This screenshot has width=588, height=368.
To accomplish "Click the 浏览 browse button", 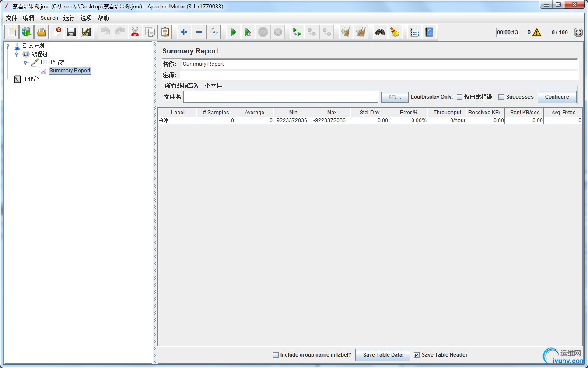I will coord(395,97).
